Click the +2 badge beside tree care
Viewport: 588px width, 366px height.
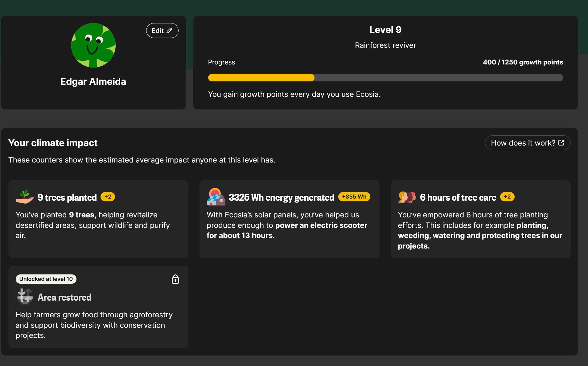tap(507, 197)
